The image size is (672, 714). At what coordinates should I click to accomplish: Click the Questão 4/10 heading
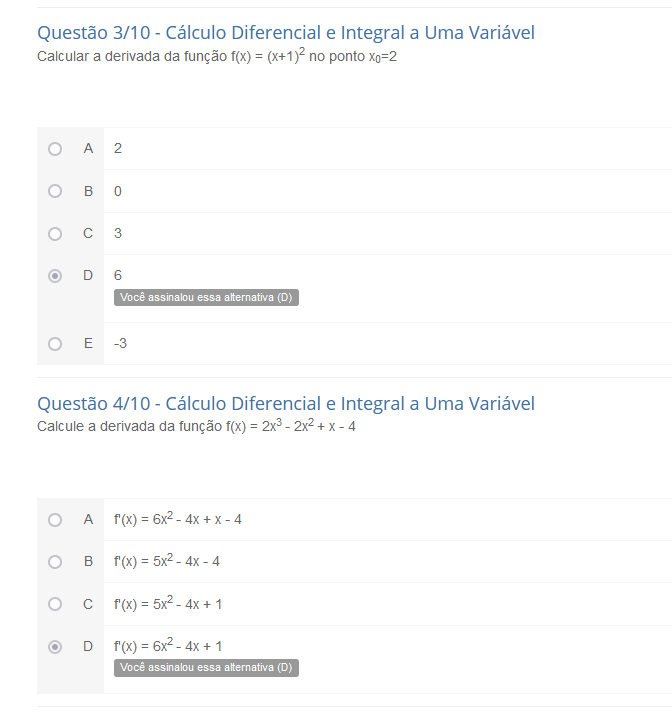point(286,404)
